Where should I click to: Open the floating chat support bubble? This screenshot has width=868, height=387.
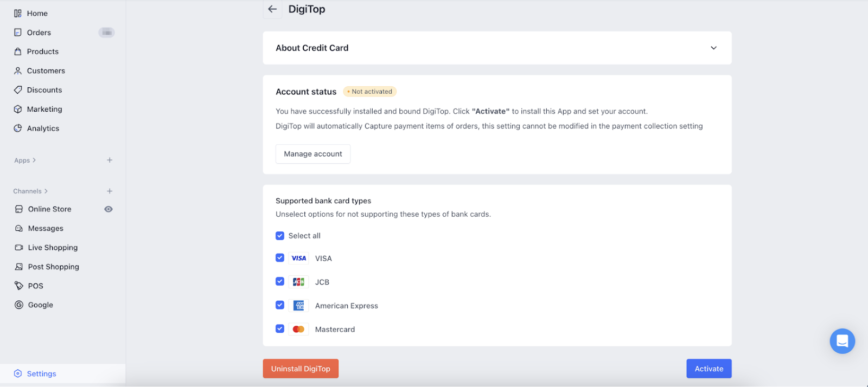pos(843,341)
